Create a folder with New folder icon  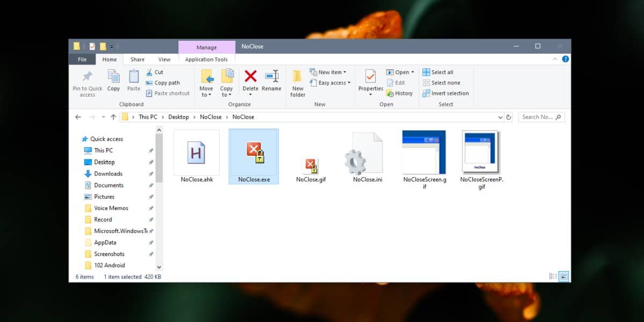coord(297,76)
